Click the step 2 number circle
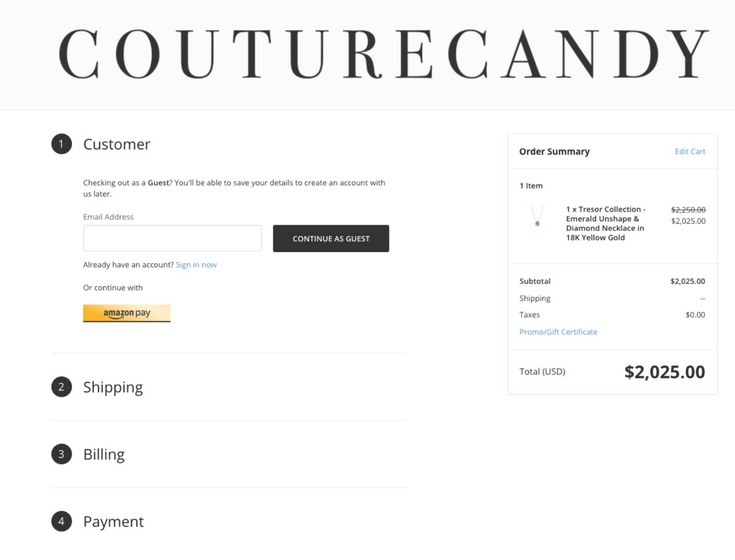The image size is (735, 560). point(61,387)
